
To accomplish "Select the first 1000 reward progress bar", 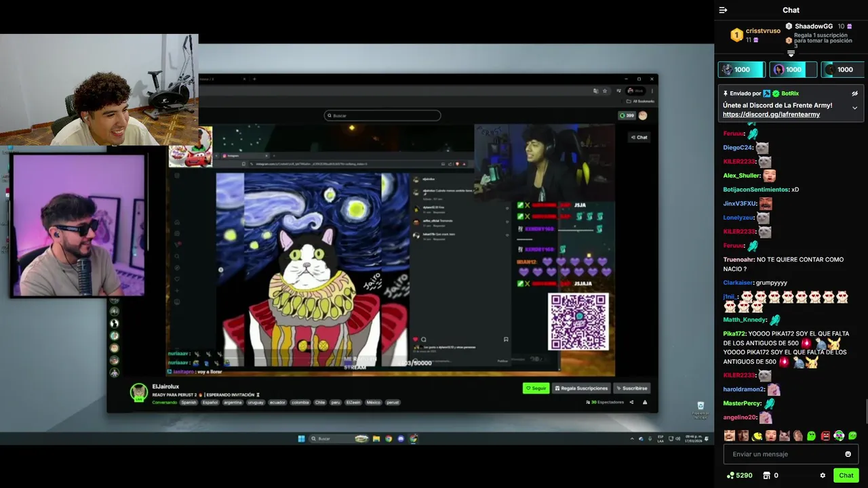I will tap(742, 69).
